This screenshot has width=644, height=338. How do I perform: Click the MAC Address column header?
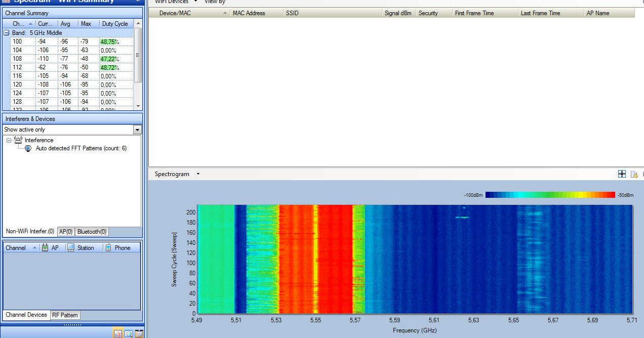click(257, 13)
